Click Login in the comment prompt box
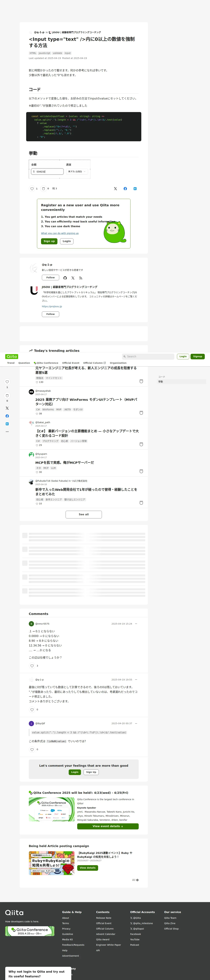This screenshot has width=210, height=980. click(75, 772)
